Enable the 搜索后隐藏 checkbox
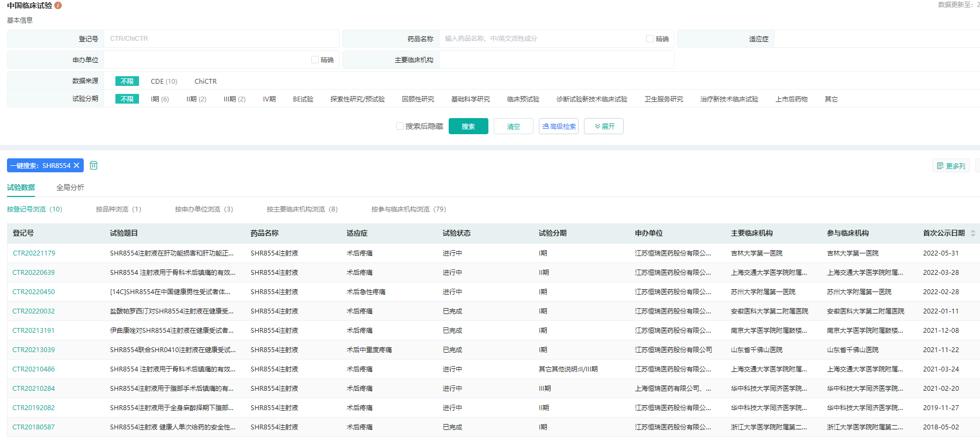The height and width of the screenshot is (438, 980). point(400,126)
